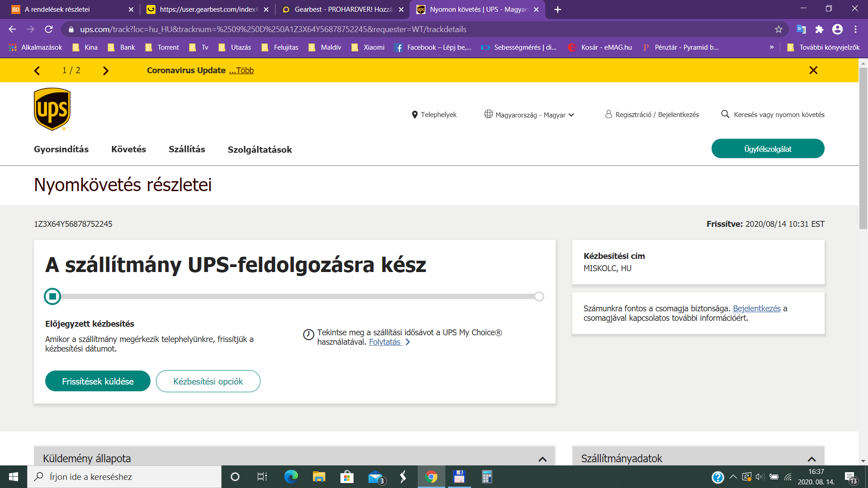Go back with browser back arrow
868x488 pixels.
coord(12,29)
